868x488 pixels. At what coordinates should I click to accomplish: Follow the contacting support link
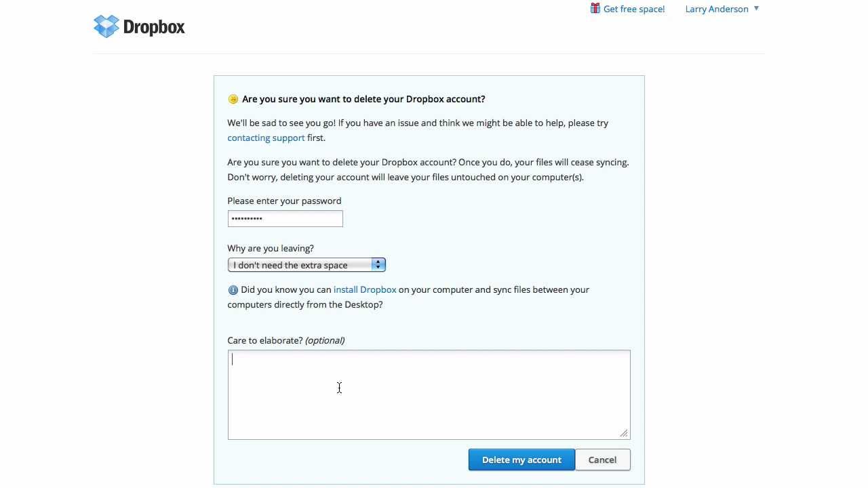(266, 138)
